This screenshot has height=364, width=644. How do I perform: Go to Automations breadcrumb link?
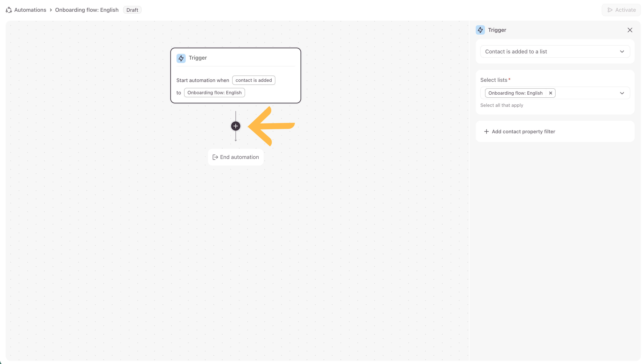(30, 10)
